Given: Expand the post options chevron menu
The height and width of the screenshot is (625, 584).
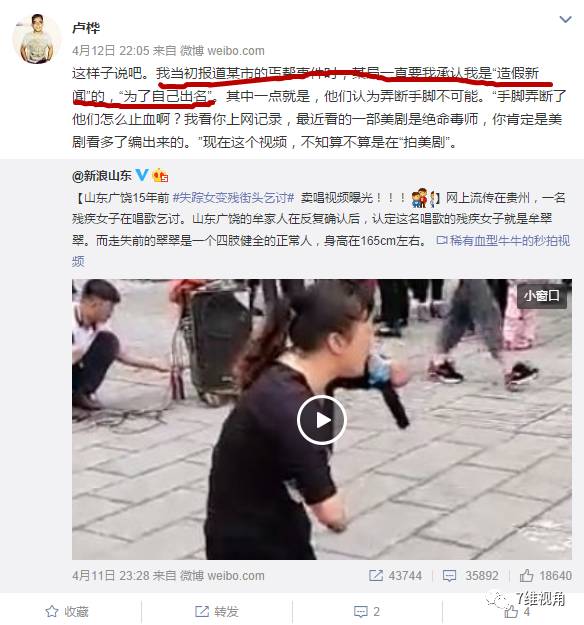Looking at the screenshot, I should (565, 19).
